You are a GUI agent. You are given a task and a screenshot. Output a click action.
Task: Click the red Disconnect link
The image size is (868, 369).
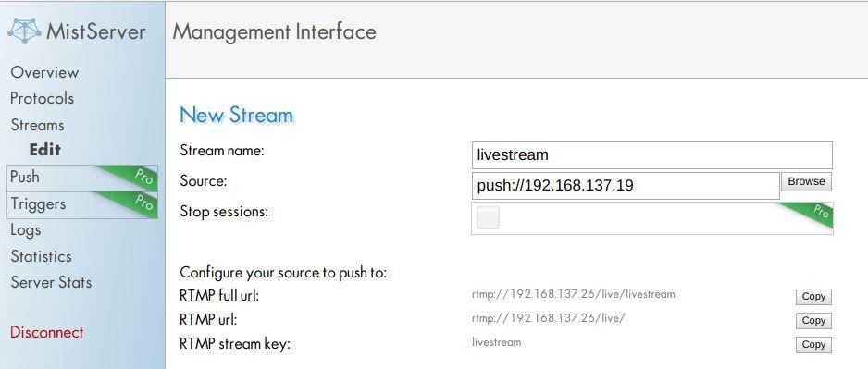47,333
